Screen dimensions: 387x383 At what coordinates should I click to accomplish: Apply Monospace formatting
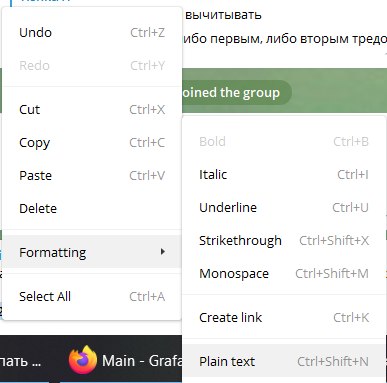pos(284,273)
